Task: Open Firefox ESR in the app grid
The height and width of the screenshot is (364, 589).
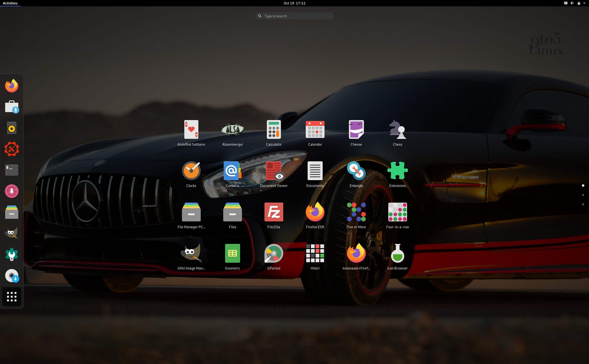Action: 315,216
